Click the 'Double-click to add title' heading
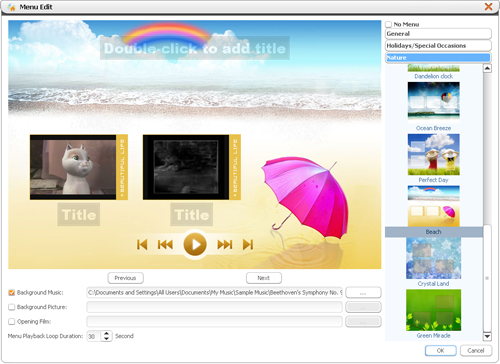 (195, 48)
